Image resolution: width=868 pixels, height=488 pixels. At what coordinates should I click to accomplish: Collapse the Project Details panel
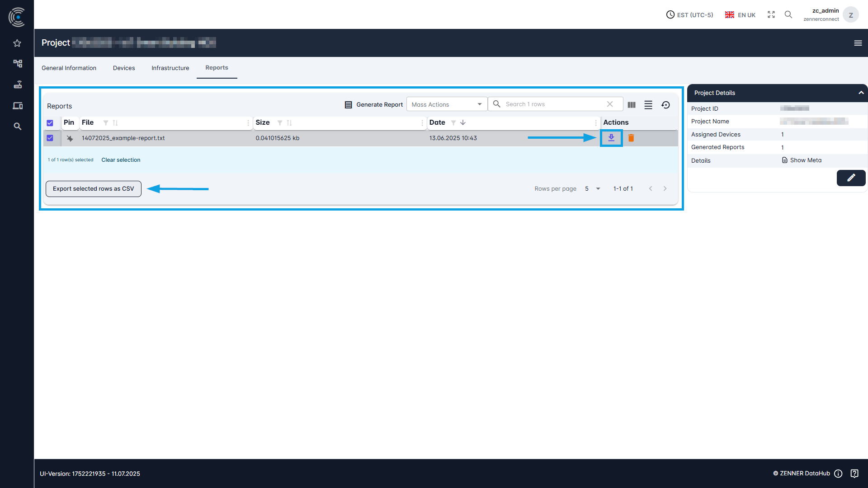click(x=861, y=93)
